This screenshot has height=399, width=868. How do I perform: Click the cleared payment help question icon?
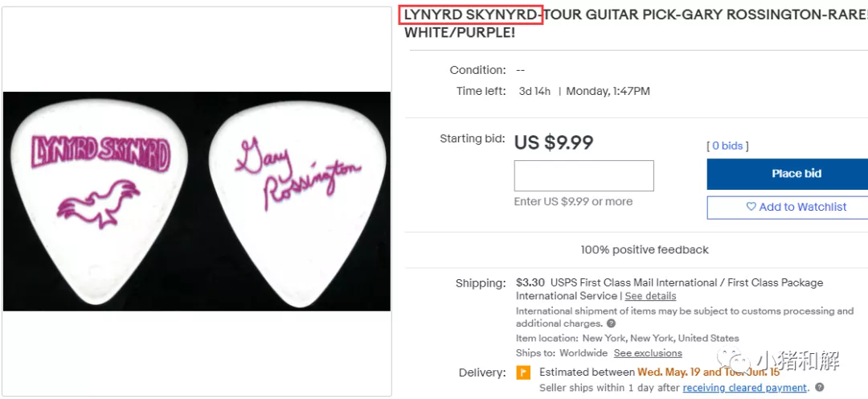click(x=819, y=388)
